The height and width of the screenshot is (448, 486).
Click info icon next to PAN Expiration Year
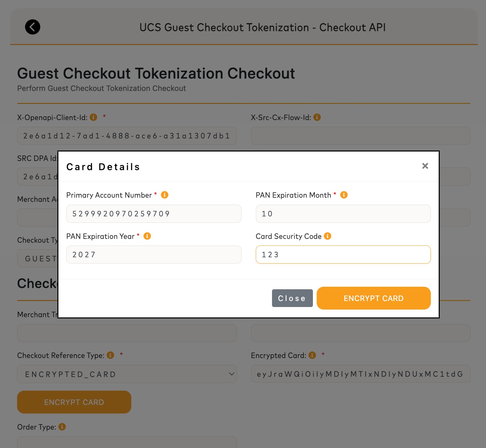147,236
